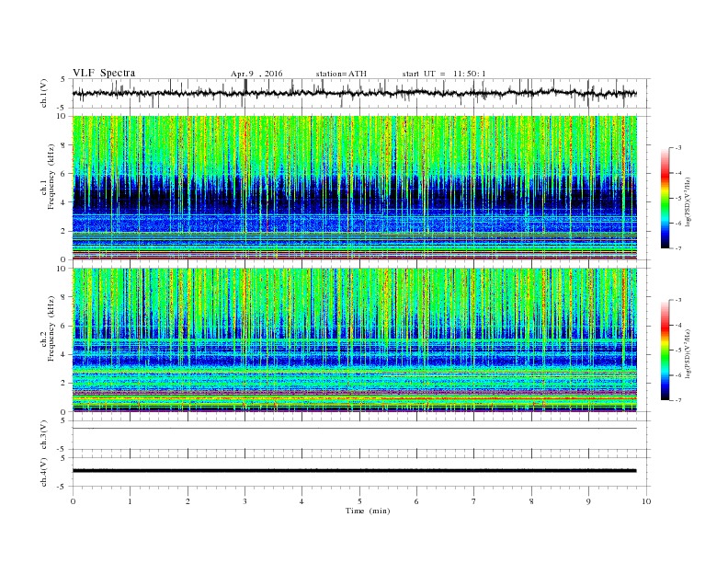Screen dimensions: 728x563
Task: Click the "ch.4(V)" axis label
Action: pos(44,472)
